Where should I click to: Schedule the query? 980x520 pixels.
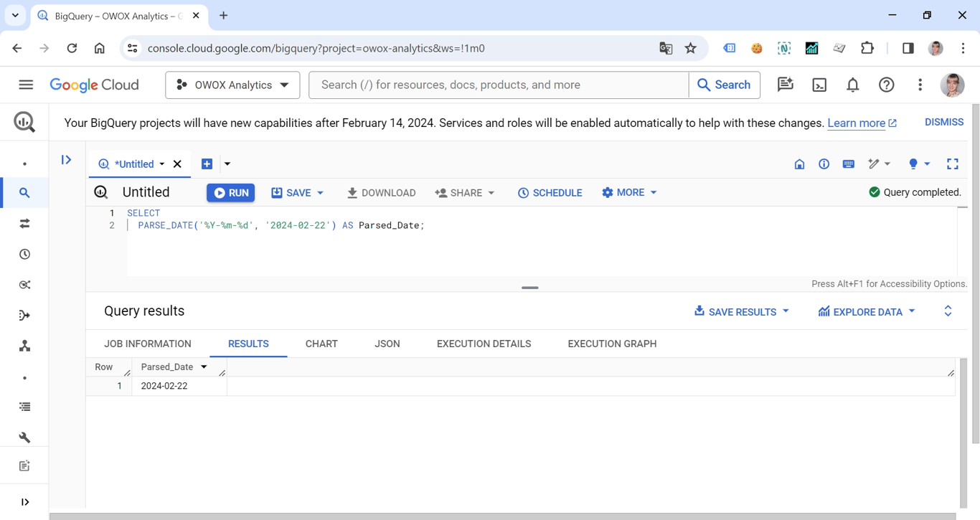[x=550, y=193]
